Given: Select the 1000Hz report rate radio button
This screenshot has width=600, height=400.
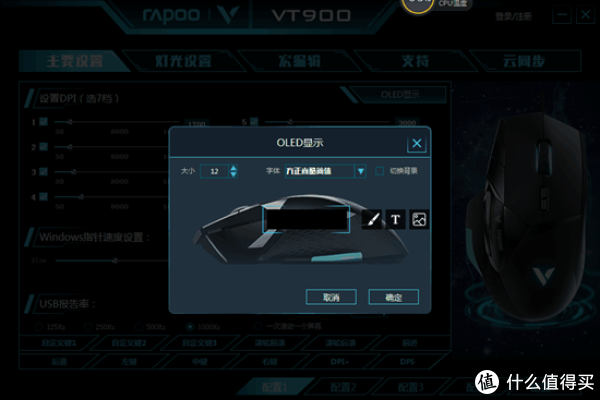Looking at the screenshot, I should 189,327.
